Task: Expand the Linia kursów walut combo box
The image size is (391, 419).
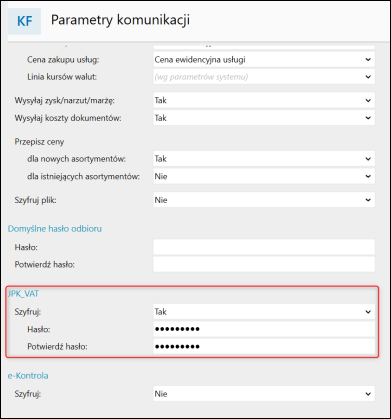Action: point(264,77)
